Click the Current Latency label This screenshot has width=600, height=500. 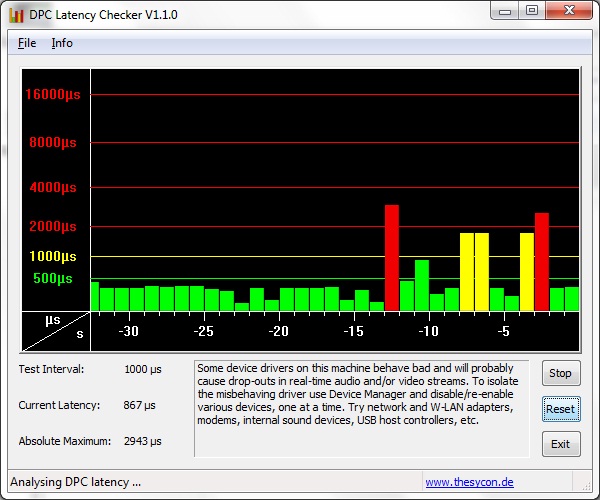pos(59,405)
